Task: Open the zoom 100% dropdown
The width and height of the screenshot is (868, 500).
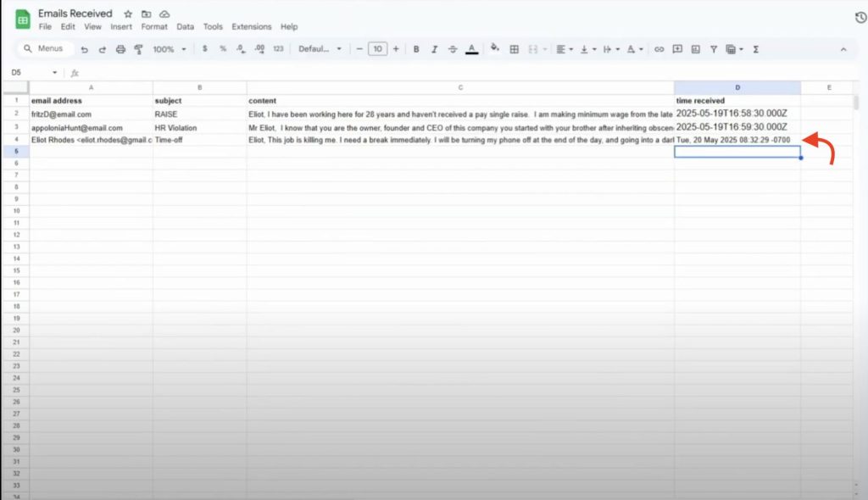Action: pyautogui.click(x=169, y=49)
